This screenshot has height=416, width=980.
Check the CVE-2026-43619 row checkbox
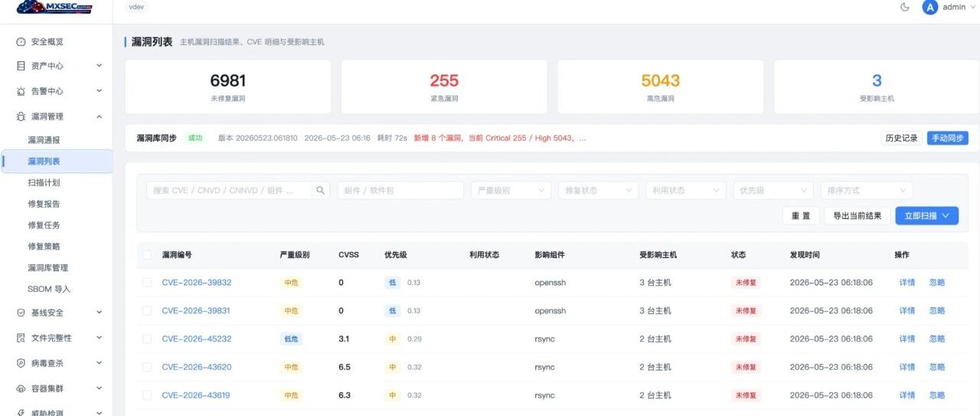[x=147, y=395]
